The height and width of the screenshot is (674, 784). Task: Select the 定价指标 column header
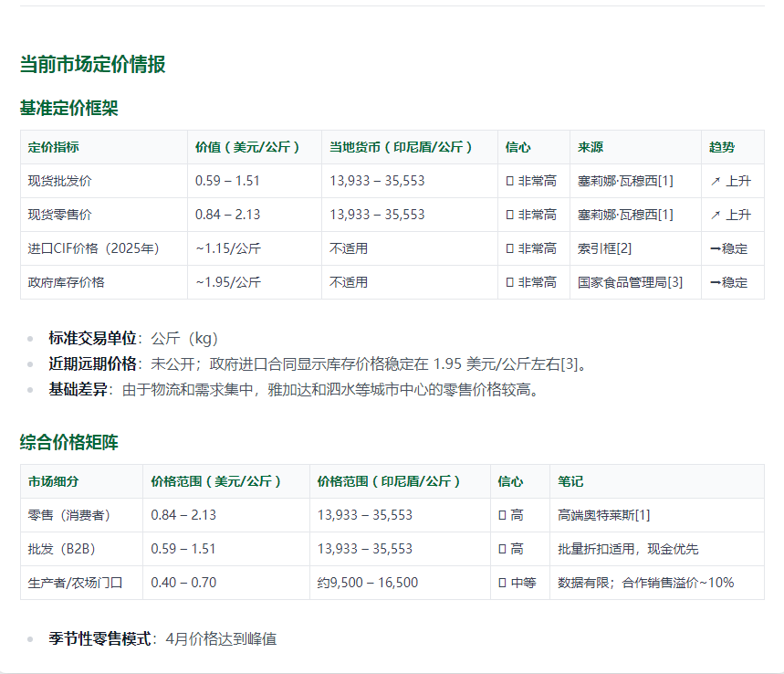click(54, 147)
